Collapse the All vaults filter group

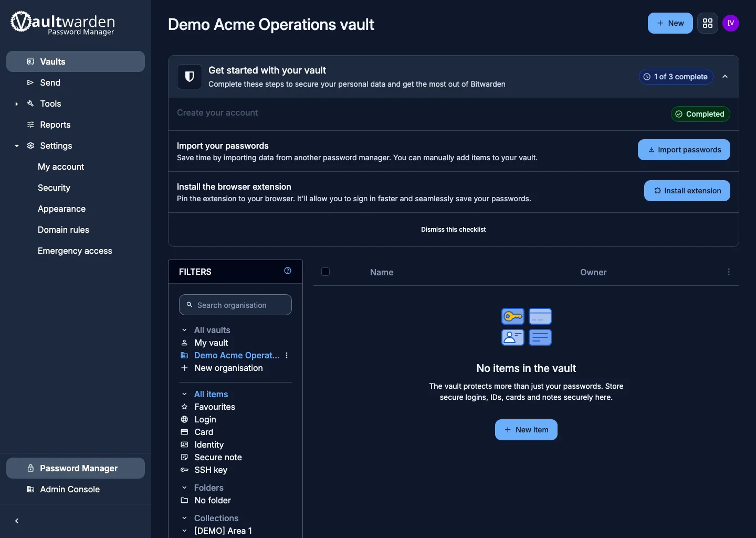(x=184, y=330)
